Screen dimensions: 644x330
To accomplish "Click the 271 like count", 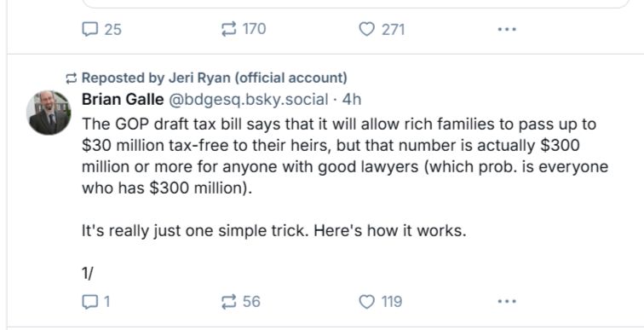I will point(393,29).
